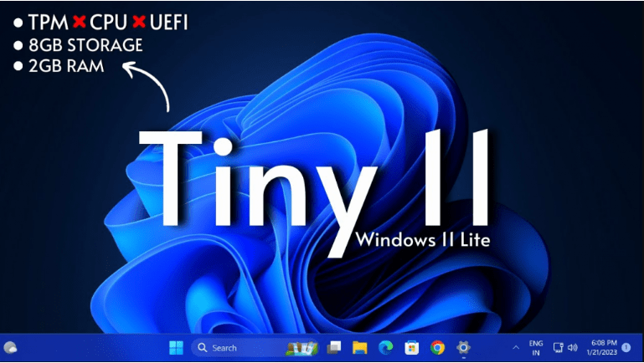
Task: Click the taskbar Search box
Action: [255, 348]
